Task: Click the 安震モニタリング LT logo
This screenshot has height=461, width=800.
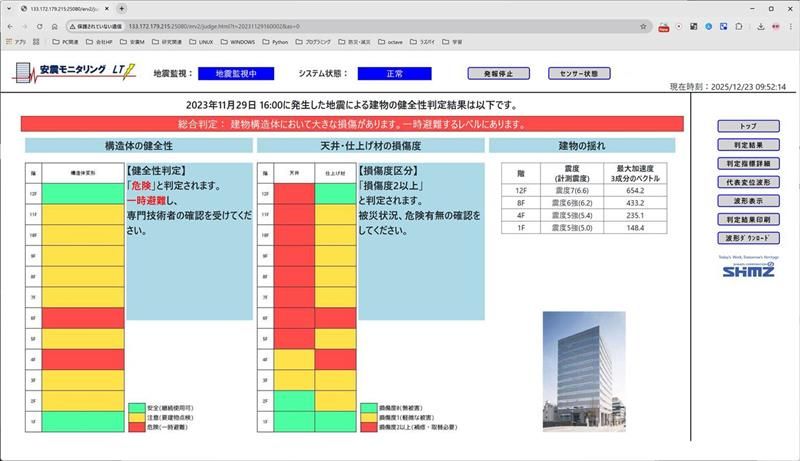Action: pyautogui.click(x=69, y=72)
